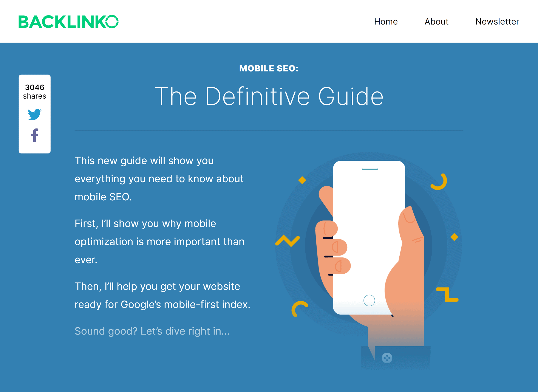
Task: Expand the Twitter share option
Action: 34,115
